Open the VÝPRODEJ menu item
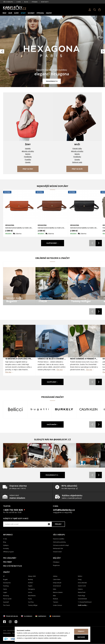This screenshot has height=644, width=105. click(40, 13)
